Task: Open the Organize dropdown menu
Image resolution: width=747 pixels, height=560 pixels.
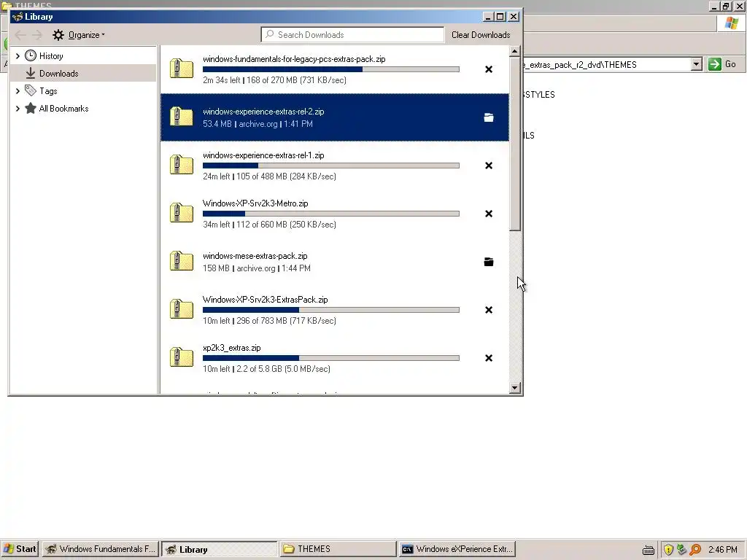Action: tap(79, 35)
